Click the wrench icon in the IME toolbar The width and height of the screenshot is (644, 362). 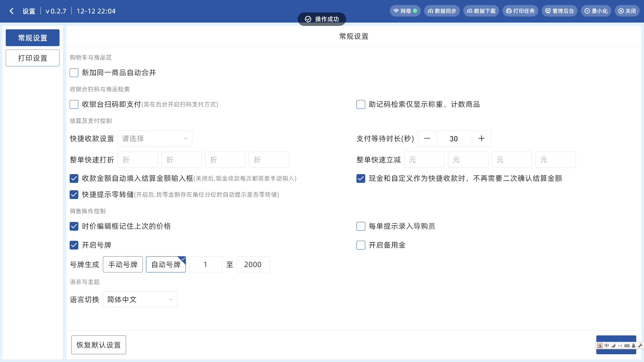point(640,345)
